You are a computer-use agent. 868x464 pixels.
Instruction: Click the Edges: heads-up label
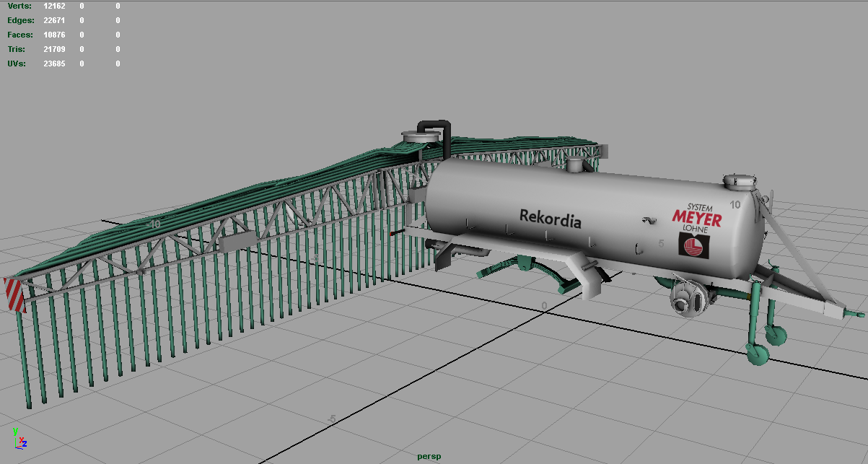coord(20,20)
